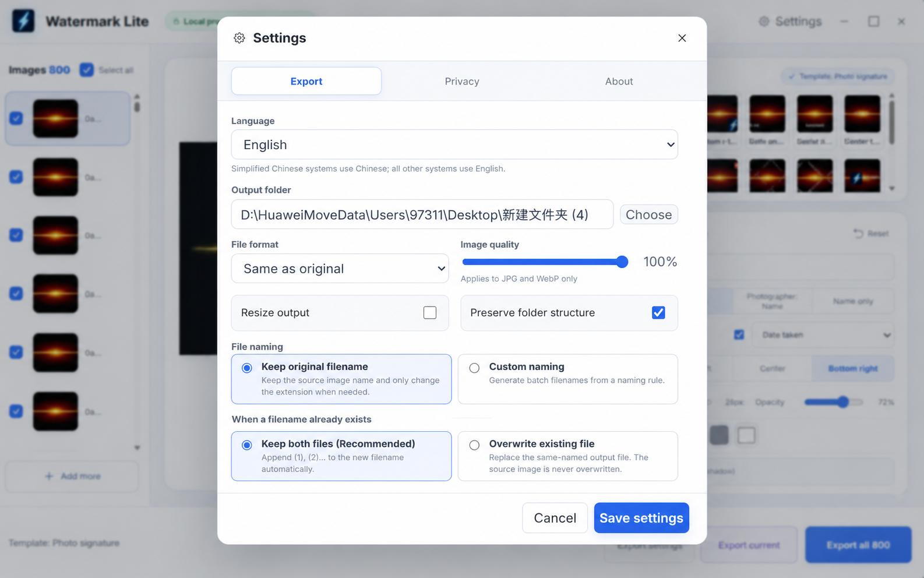Close the Settings dialog with the X
The image size is (924, 578).
coord(682,38)
